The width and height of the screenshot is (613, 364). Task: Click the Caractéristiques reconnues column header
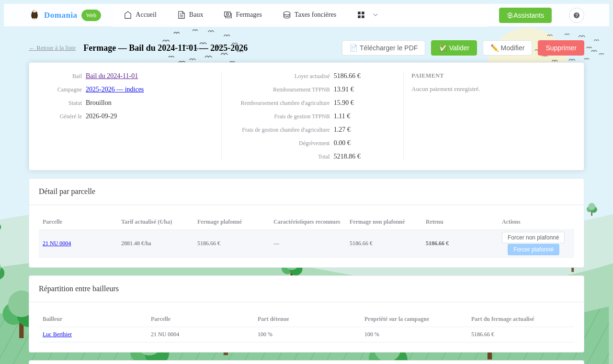(306, 222)
